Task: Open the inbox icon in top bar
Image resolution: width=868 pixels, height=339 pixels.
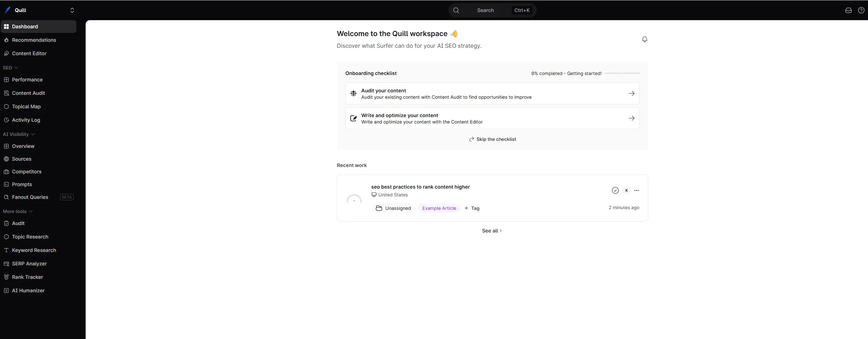Action: coord(848,10)
